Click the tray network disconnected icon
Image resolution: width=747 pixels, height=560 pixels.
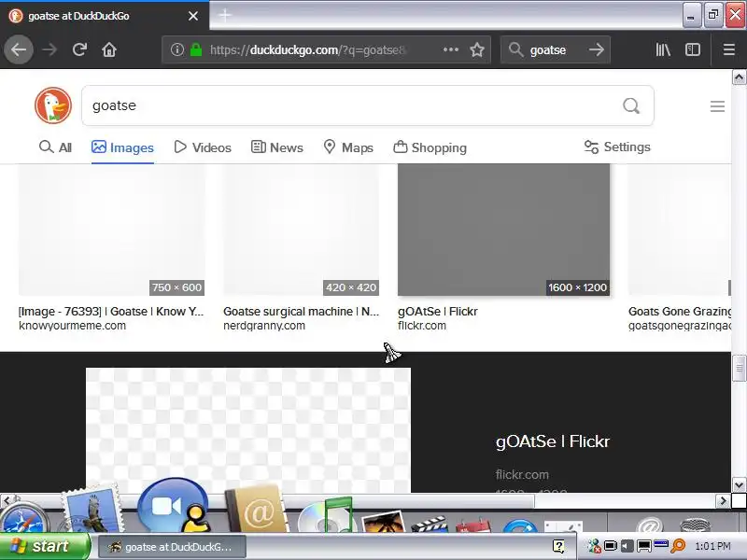click(594, 546)
